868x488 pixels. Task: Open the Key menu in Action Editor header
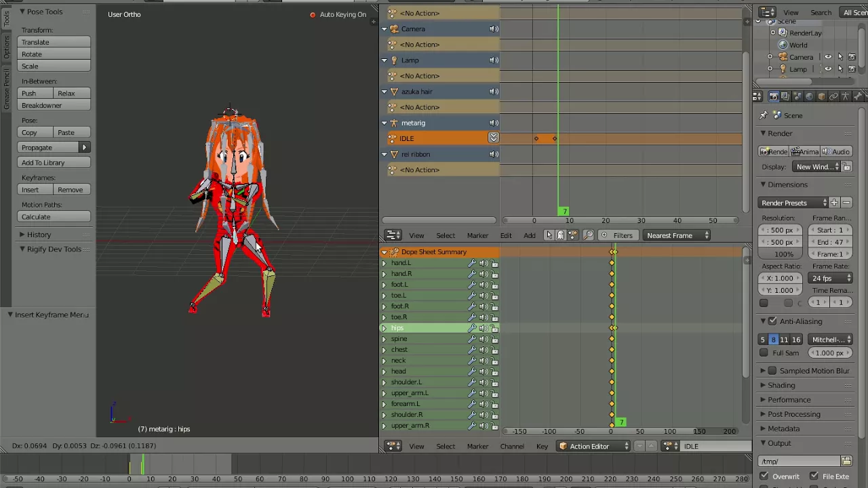[542, 446]
